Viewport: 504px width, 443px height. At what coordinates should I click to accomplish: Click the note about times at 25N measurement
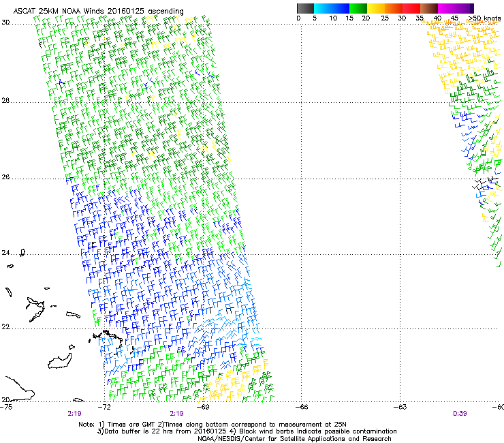[x=252, y=425]
